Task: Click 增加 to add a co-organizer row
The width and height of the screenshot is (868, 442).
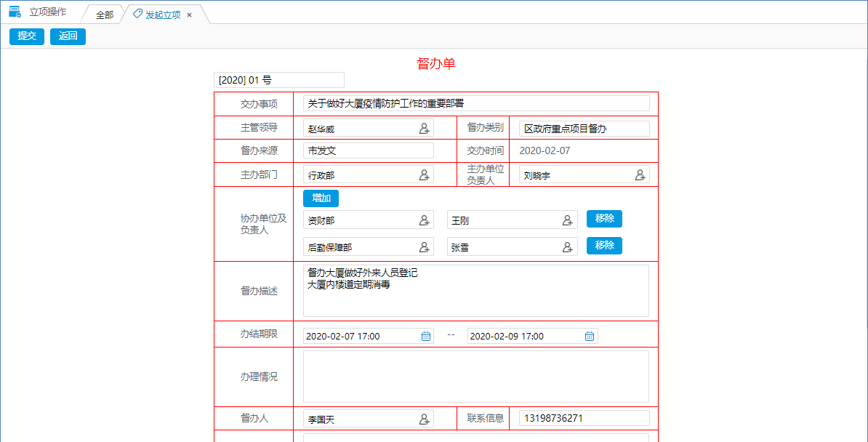Action: 321,198
